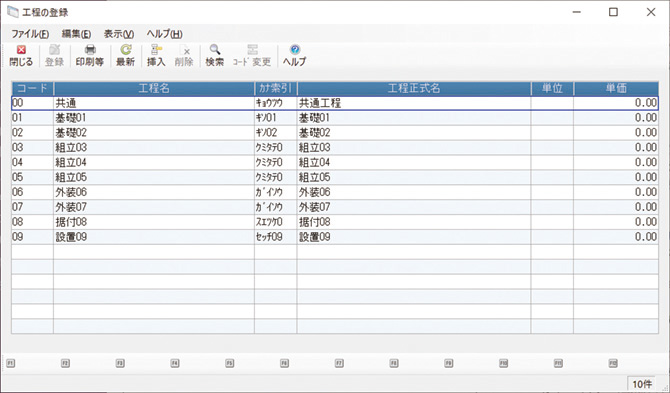Click the 0.00 unit price in row 05

click(x=616, y=177)
